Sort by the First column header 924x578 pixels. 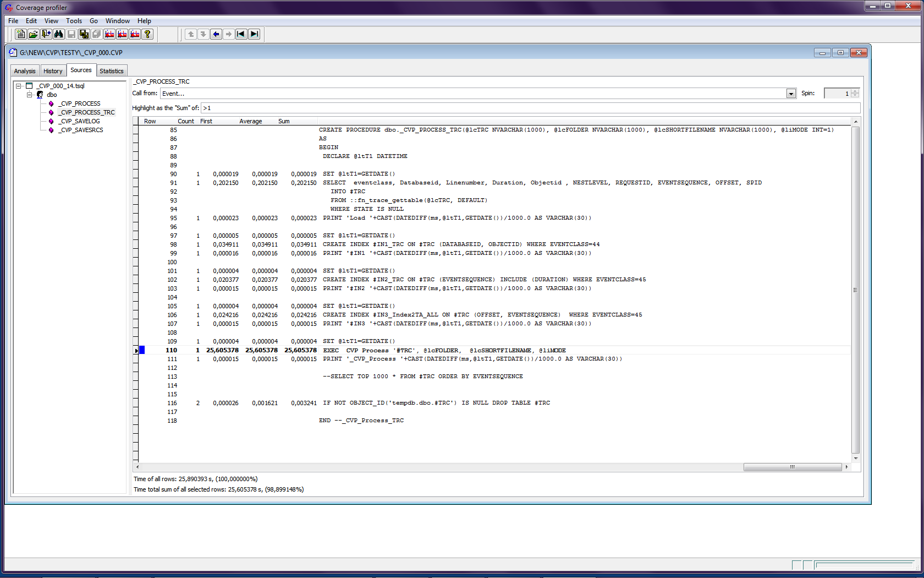[x=206, y=121]
